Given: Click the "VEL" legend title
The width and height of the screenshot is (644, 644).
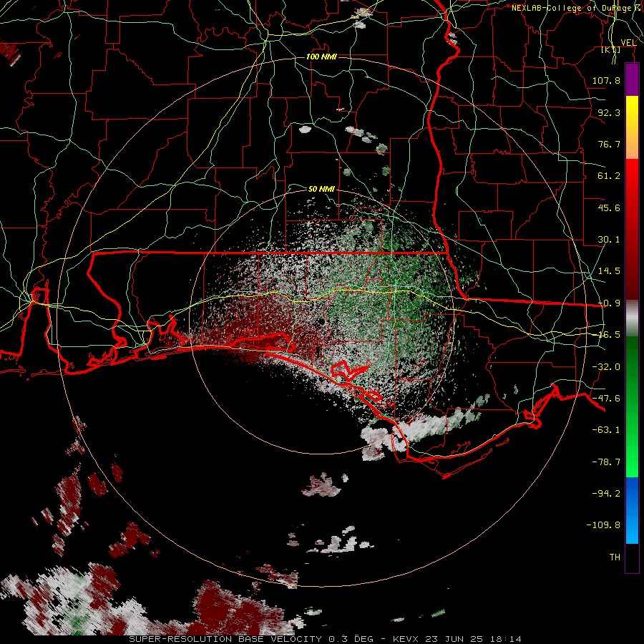Looking at the screenshot, I should tap(628, 43).
